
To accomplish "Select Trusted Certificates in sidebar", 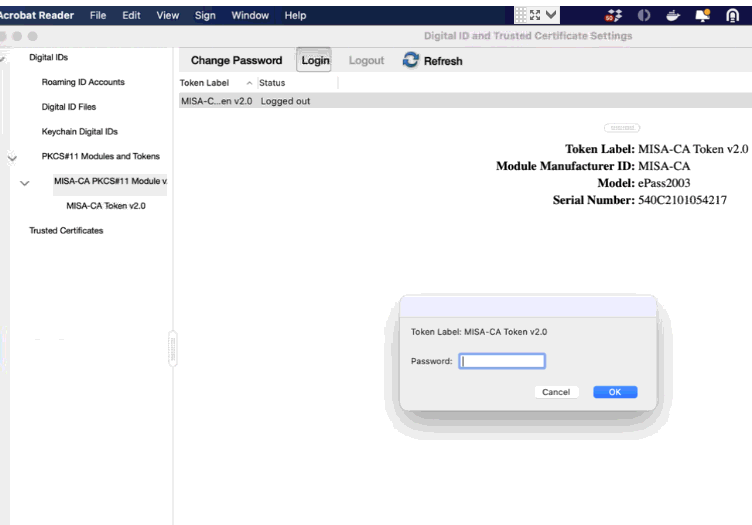I will [x=66, y=231].
